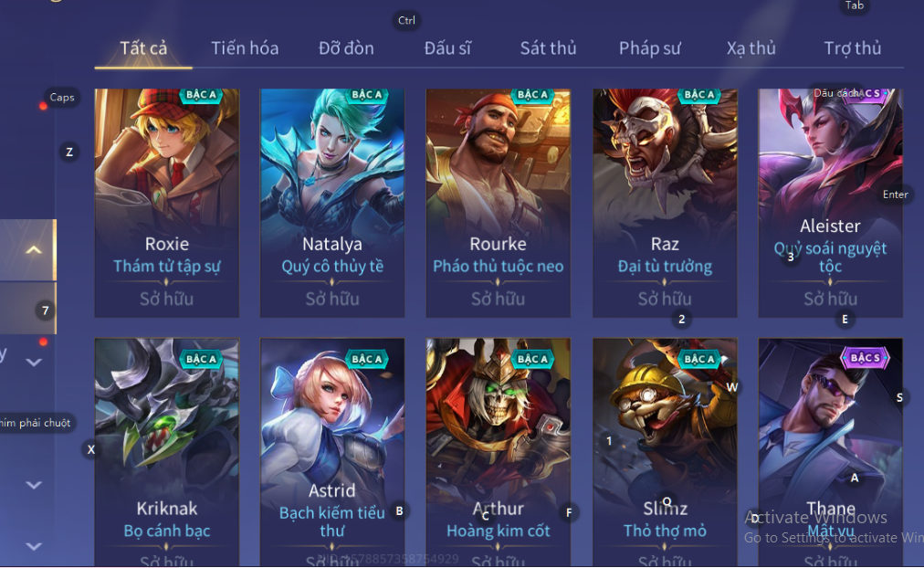This screenshot has height=568, width=924.
Task: Open the Aleister skin card
Action: pyautogui.click(x=830, y=204)
